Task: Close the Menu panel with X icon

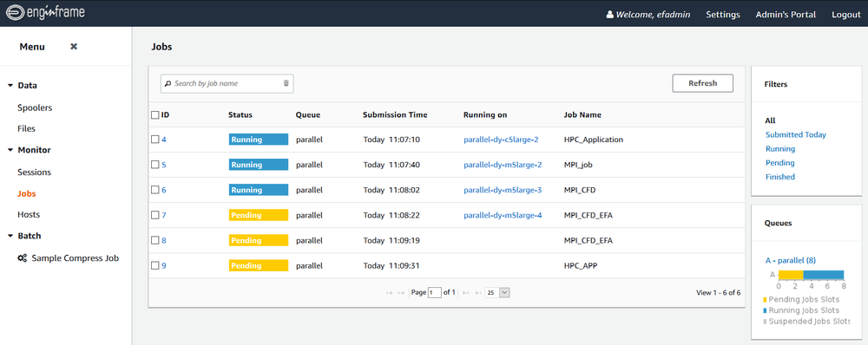Action: pos(74,47)
